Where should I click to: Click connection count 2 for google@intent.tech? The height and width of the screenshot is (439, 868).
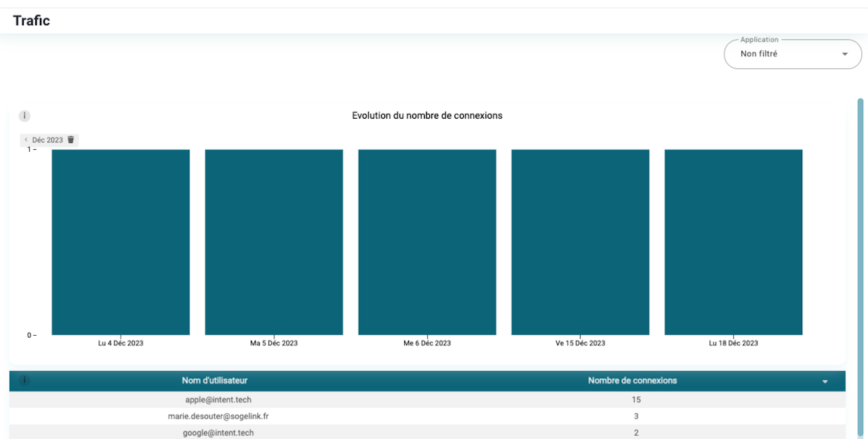click(636, 432)
